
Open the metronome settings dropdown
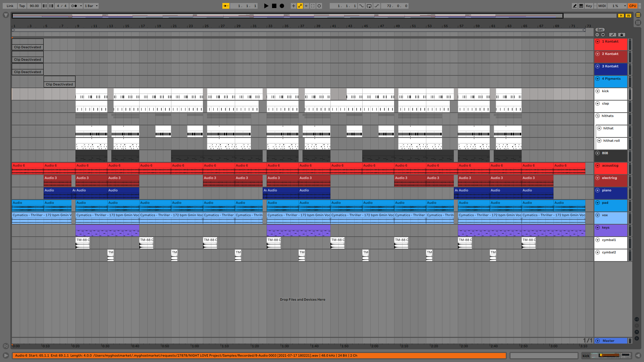pyautogui.click(x=80, y=6)
